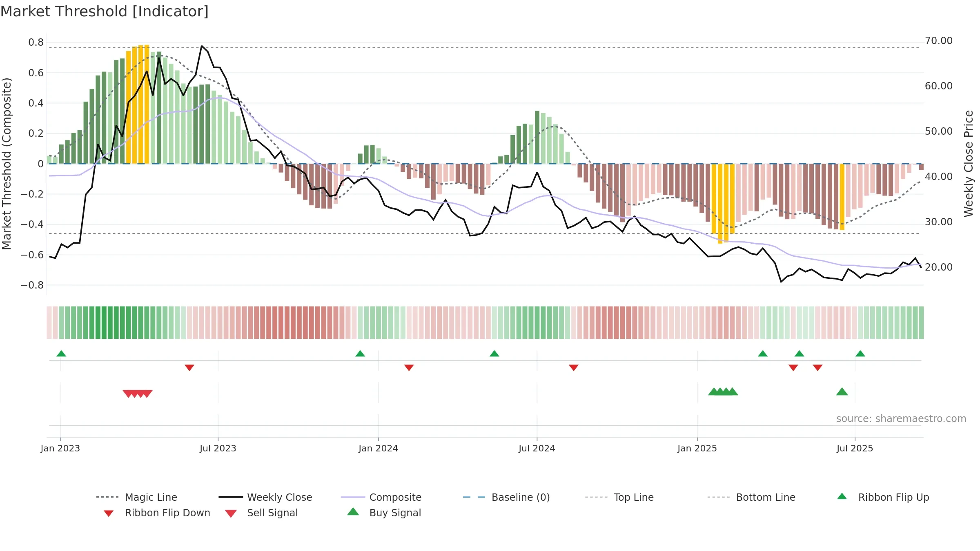Viewport: 980px width, 551px height.
Task: Toggle the Ribbon Flip Up legend entry
Action: click(x=883, y=497)
